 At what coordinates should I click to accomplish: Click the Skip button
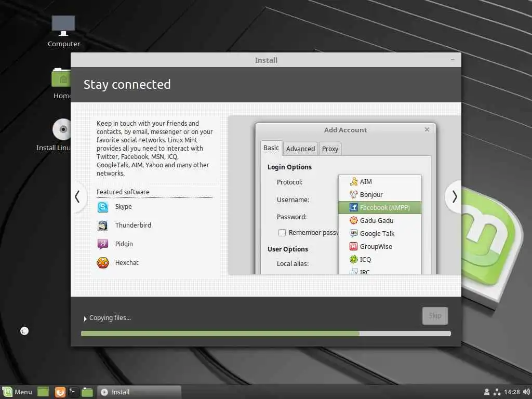[435, 316]
